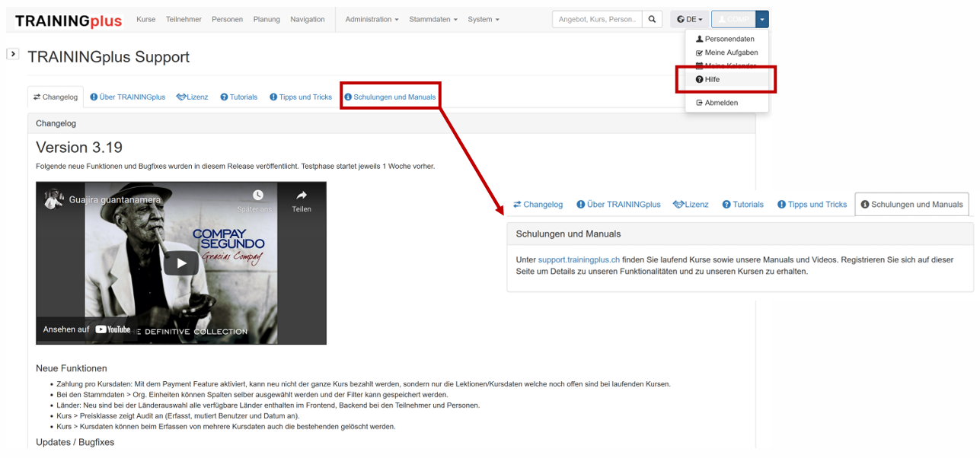Viewport: 980px width, 458px height.
Task: Open the DE language dropdown
Action: point(689,20)
